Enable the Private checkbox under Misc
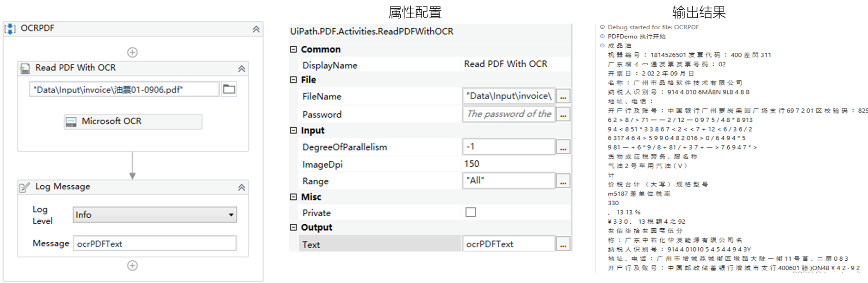 470,212
